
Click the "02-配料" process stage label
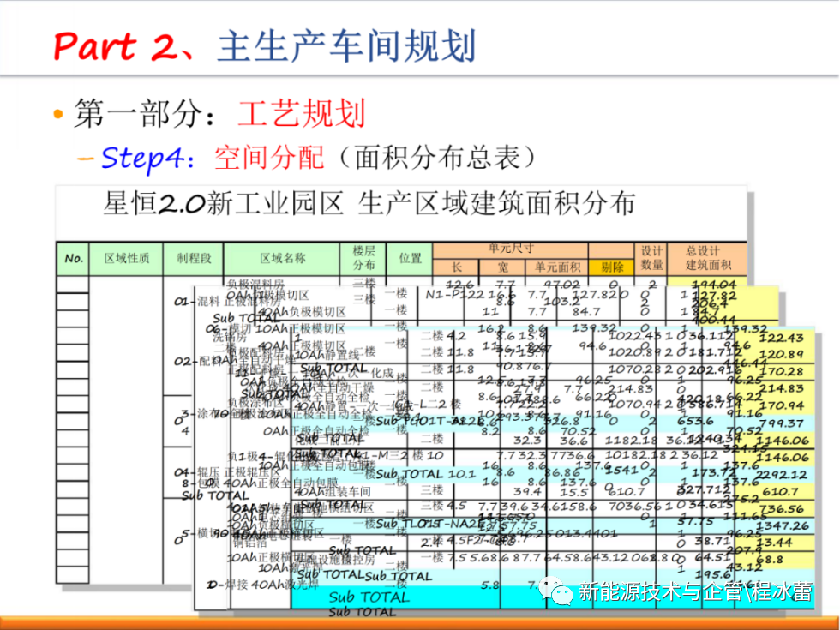(x=197, y=361)
